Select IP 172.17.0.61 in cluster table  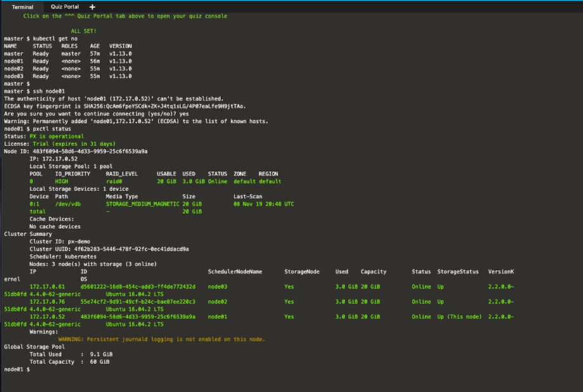click(x=48, y=287)
